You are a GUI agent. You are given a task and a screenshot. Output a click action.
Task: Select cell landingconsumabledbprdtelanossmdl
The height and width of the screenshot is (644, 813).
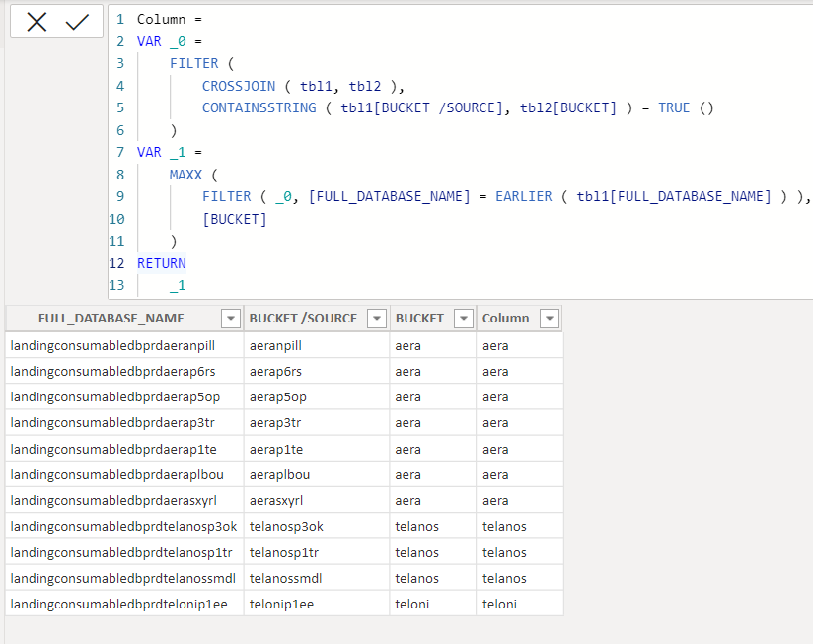click(x=124, y=578)
